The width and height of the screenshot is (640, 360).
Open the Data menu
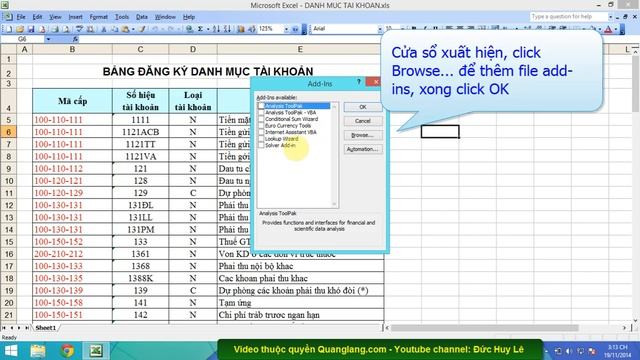click(x=142, y=17)
